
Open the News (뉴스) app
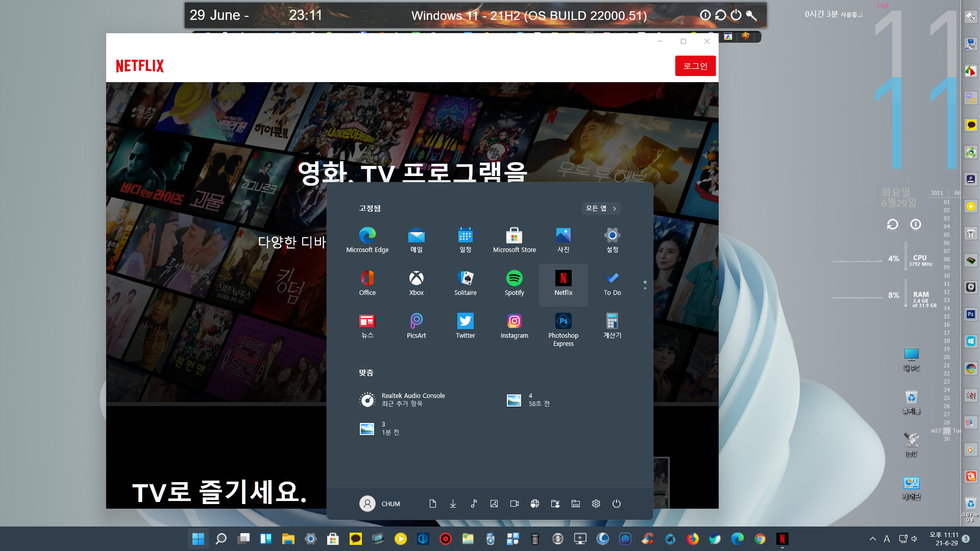(367, 326)
